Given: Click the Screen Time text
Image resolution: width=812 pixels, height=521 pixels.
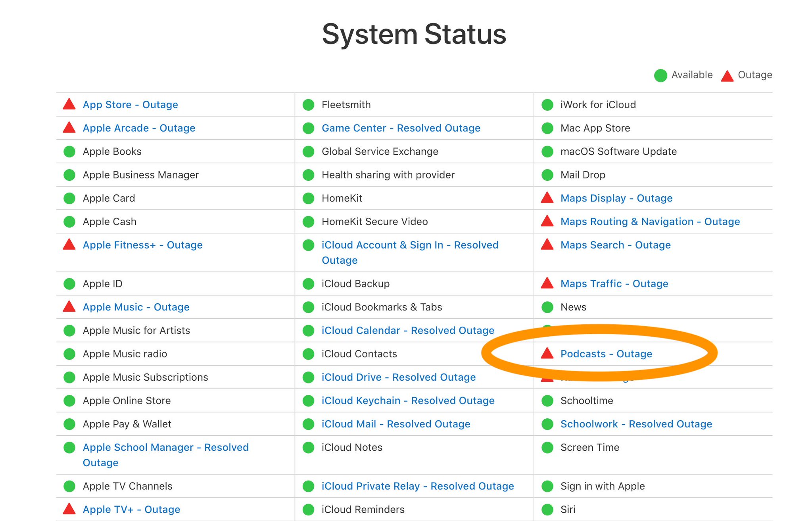Looking at the screenshot, I should pyautogui.click(x=590, y=448).
